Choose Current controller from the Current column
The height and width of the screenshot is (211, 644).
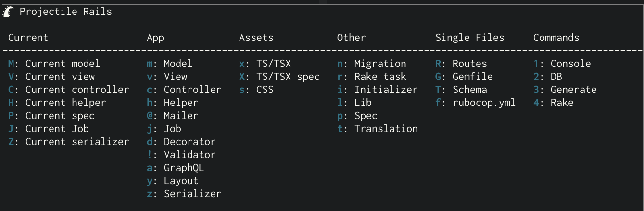[x=68, y=90]
